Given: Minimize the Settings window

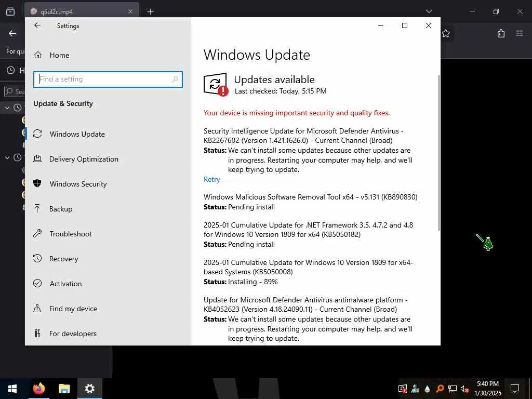Looking at the screenshot, I should pyautogui.click(x=381, y=25).
